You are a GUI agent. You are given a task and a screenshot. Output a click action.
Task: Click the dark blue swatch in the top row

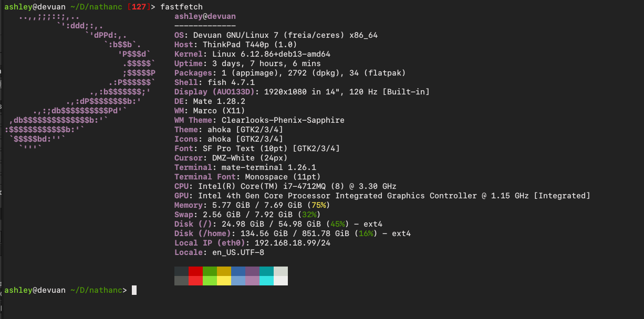point(238,271)
